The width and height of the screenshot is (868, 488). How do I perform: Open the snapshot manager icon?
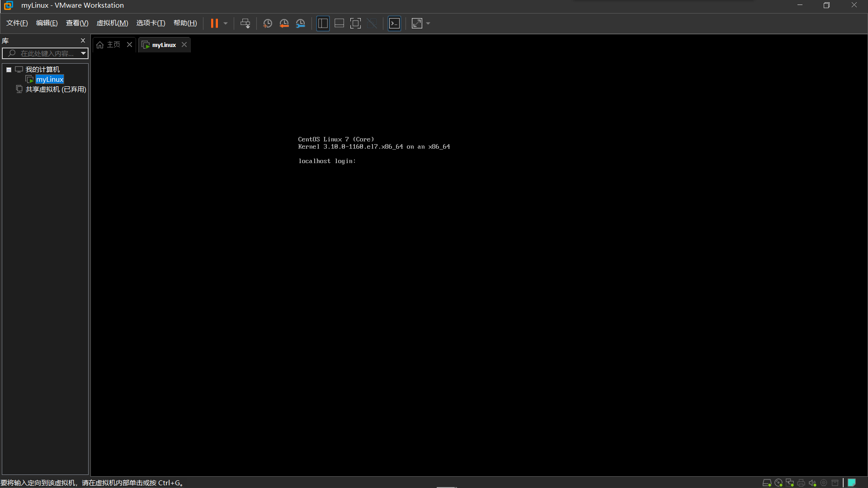coord(301,23)
